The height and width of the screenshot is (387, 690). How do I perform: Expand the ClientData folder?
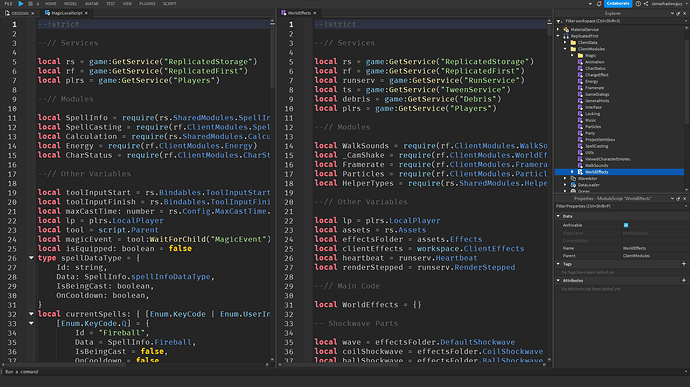point(565,43)
